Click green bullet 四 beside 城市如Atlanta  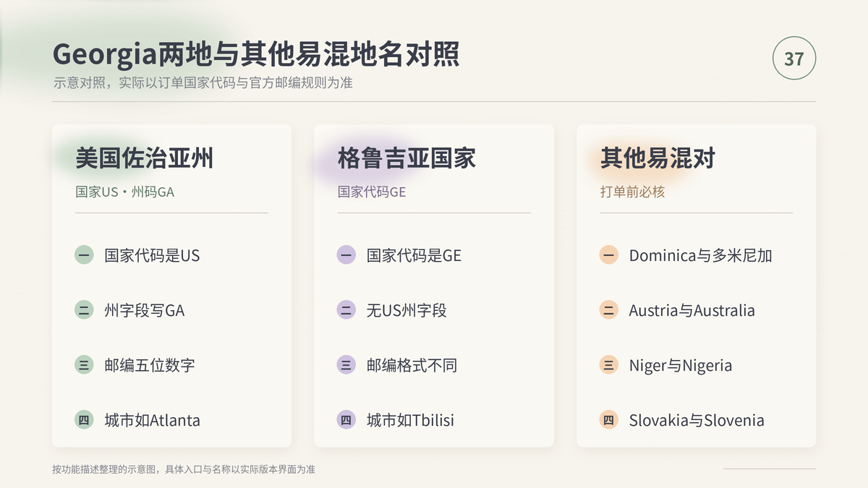[84, 420]
